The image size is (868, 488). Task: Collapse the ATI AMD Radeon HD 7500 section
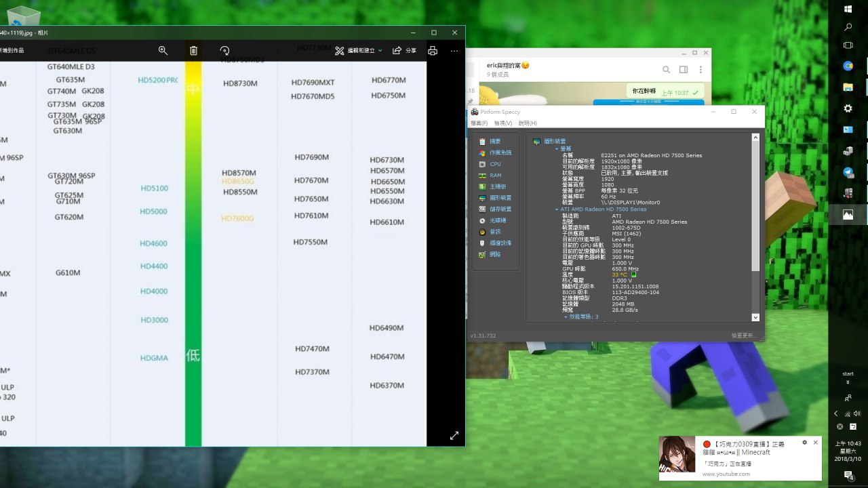pyautogui.click(x=555, y=209)
